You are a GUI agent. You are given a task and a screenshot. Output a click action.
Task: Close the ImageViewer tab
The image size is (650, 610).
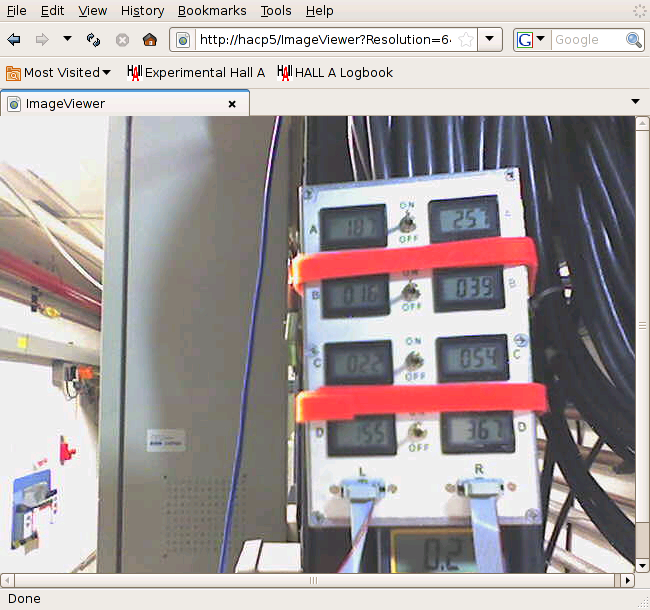pyautogui.click(x=232, y=104)
